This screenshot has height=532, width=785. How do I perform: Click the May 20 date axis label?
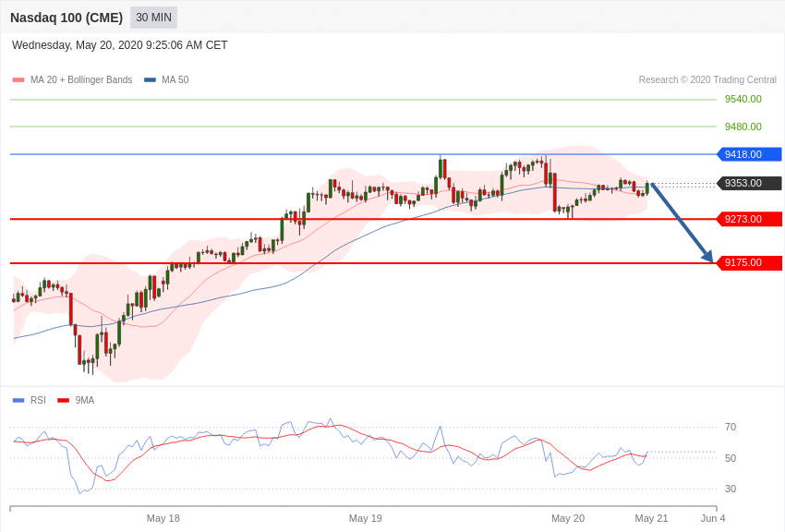tap(568, 518)
